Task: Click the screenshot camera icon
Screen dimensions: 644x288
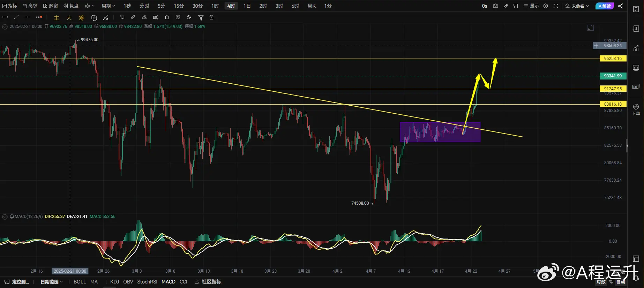Action: pos(495,6)
